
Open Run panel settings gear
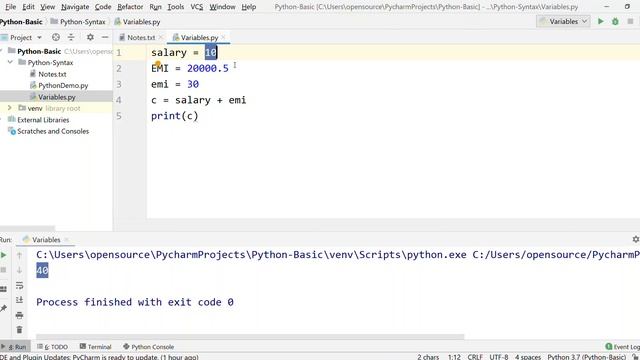pyautogui.click(x=636, y=239)
